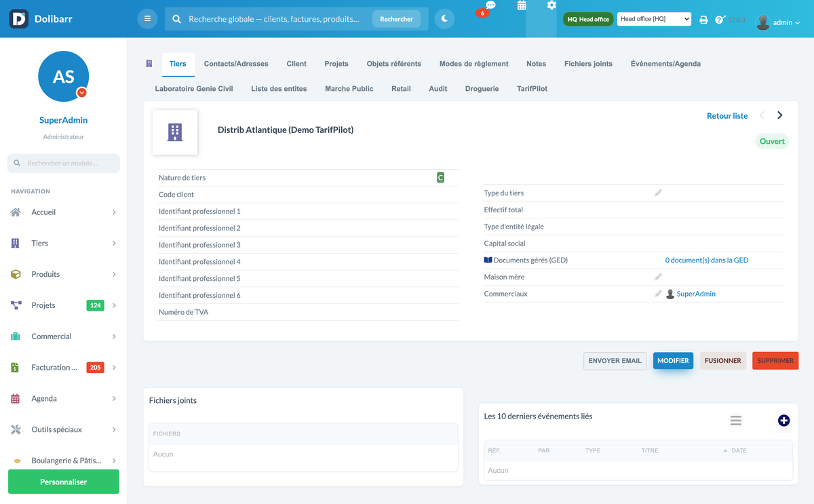814x504 pixels.
Task: Focus the Rechercher un module field
Action: tap(64, 163)
